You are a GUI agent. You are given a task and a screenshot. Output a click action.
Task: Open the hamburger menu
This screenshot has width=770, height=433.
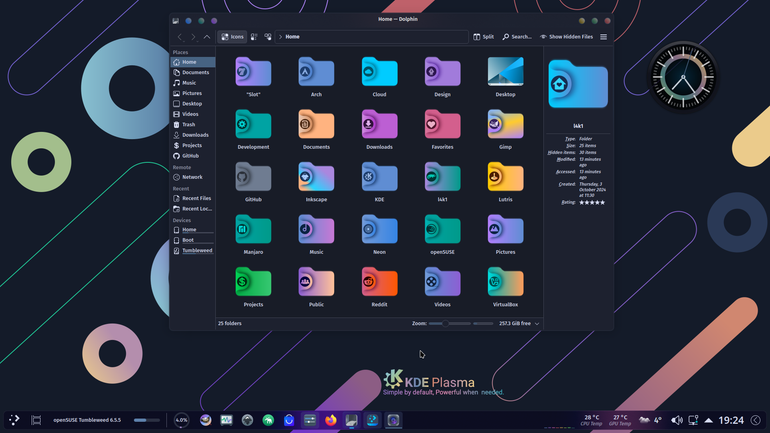coord(604,37)
